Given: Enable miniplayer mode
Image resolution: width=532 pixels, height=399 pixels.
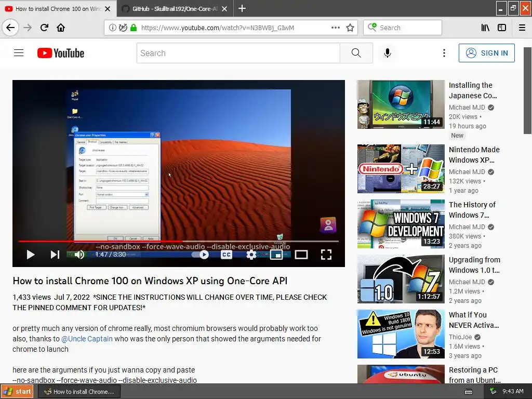Looking at the screenshot, I should click(276, 255).
